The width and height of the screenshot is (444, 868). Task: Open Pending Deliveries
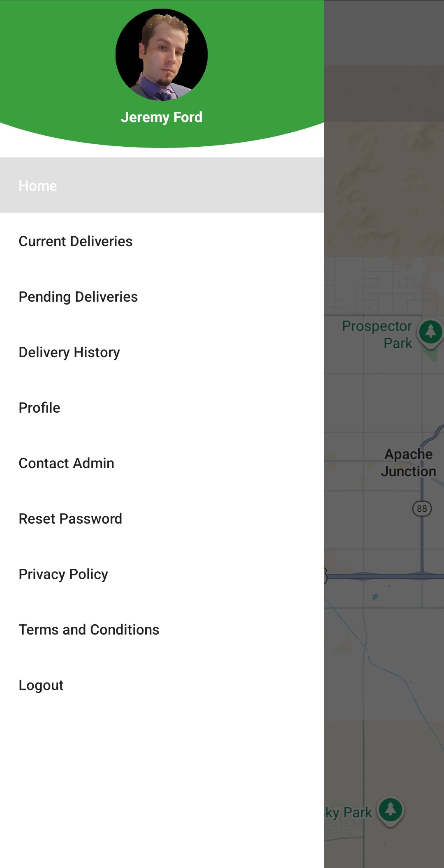click(x=78, y=297)
